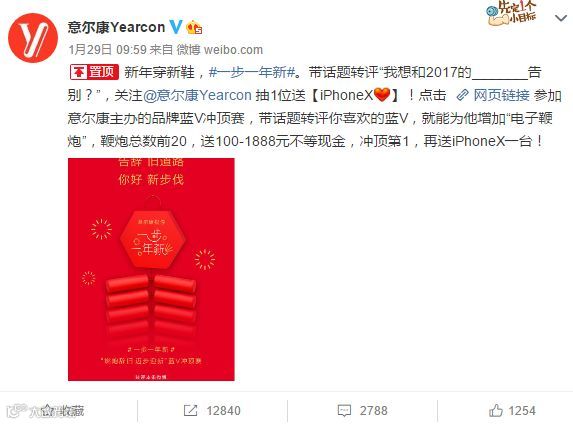This screenshot has width=573, height=424.
Task: Click the 置顶 pinned post tag
Action: (94, 72)
